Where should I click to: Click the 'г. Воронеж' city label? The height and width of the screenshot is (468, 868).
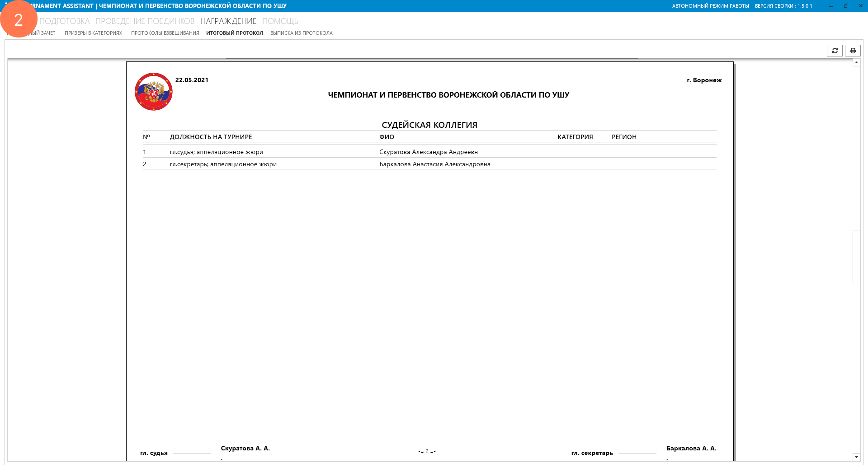704,80
